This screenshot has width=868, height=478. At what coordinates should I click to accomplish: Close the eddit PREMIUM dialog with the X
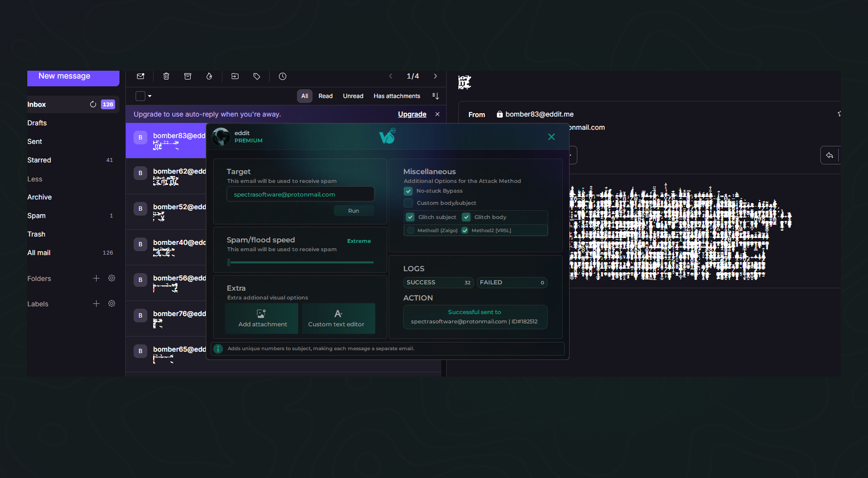[552, 137]
